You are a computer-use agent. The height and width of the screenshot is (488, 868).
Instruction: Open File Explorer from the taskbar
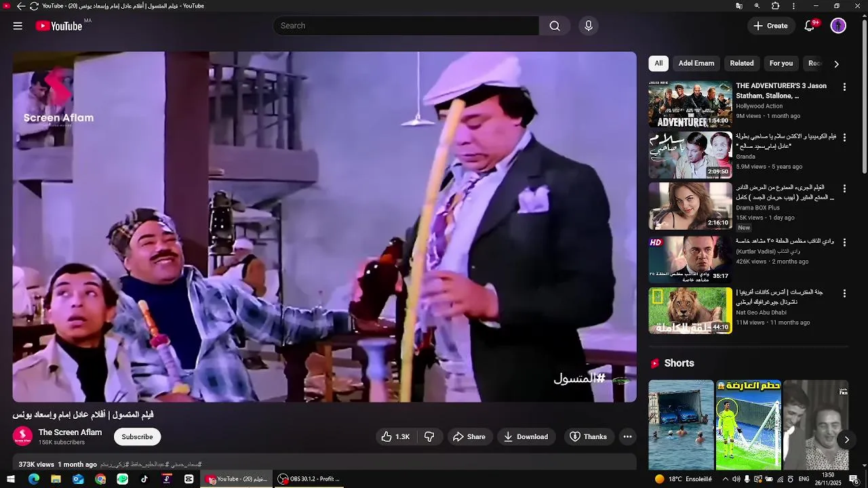tap(56, 479)
